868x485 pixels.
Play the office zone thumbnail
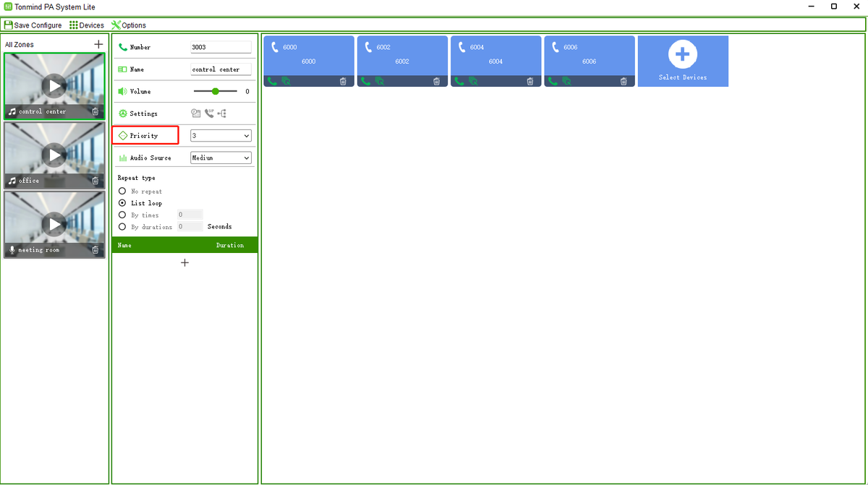pos(55,155)
